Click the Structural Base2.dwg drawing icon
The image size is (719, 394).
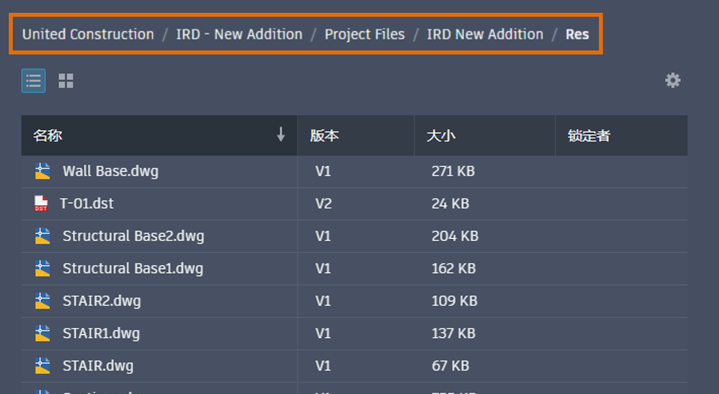[x=43, y=236]
